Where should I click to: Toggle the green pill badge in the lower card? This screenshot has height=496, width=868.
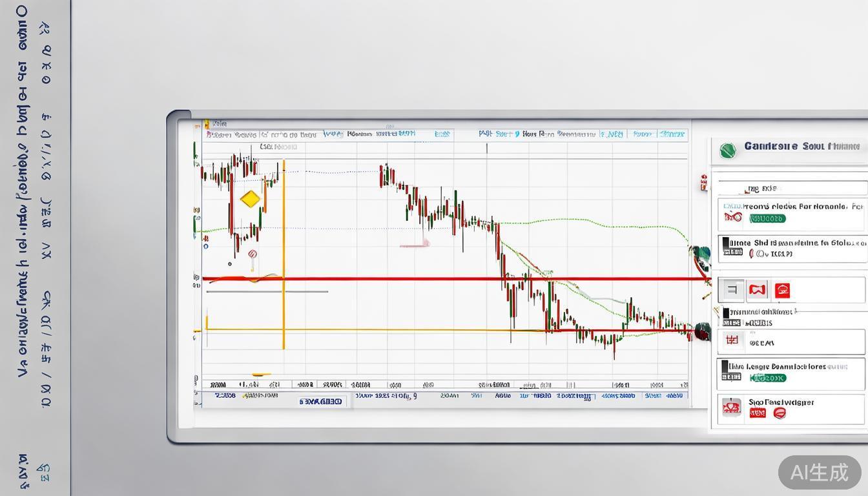point(767,378)
